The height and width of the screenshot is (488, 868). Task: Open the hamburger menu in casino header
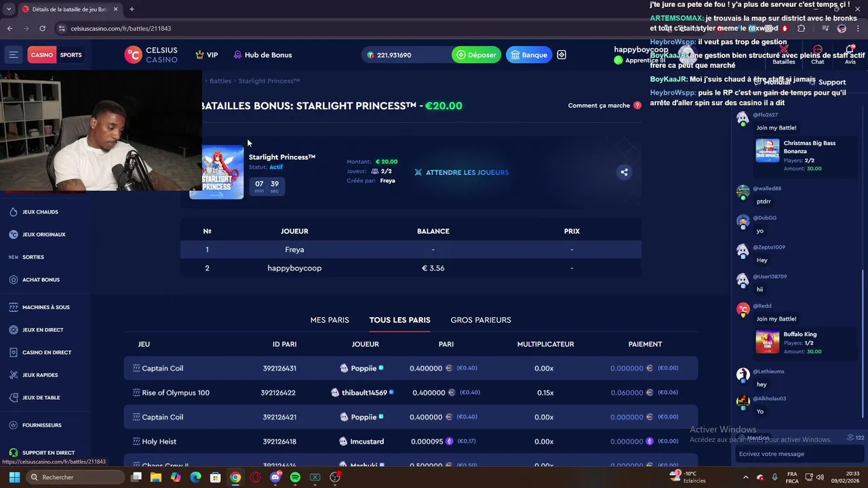(14, 55)
